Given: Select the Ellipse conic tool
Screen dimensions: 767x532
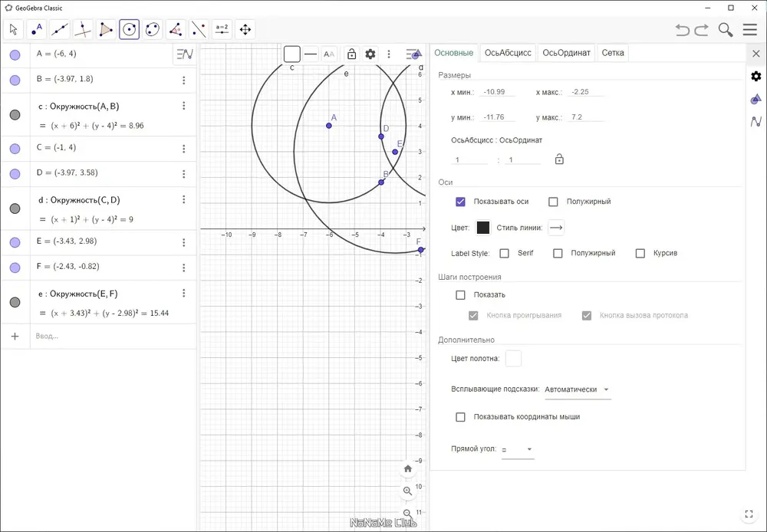Looking at the screenshot, I should tap(153, 29).
